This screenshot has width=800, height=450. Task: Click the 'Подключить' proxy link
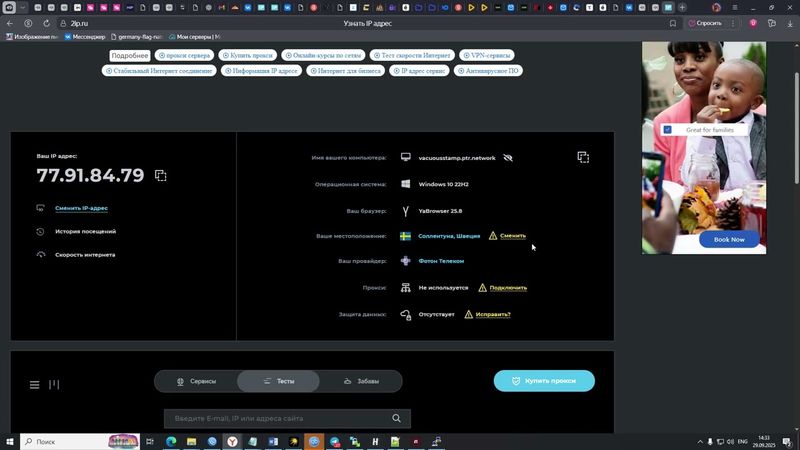tap(508, 288)
